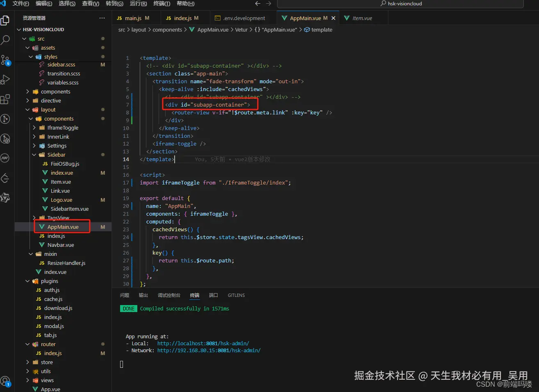The height and width of the screenshot is (392, 539).
Task: Open the 终端(T) menu
Action: click(x=162, y=4)
